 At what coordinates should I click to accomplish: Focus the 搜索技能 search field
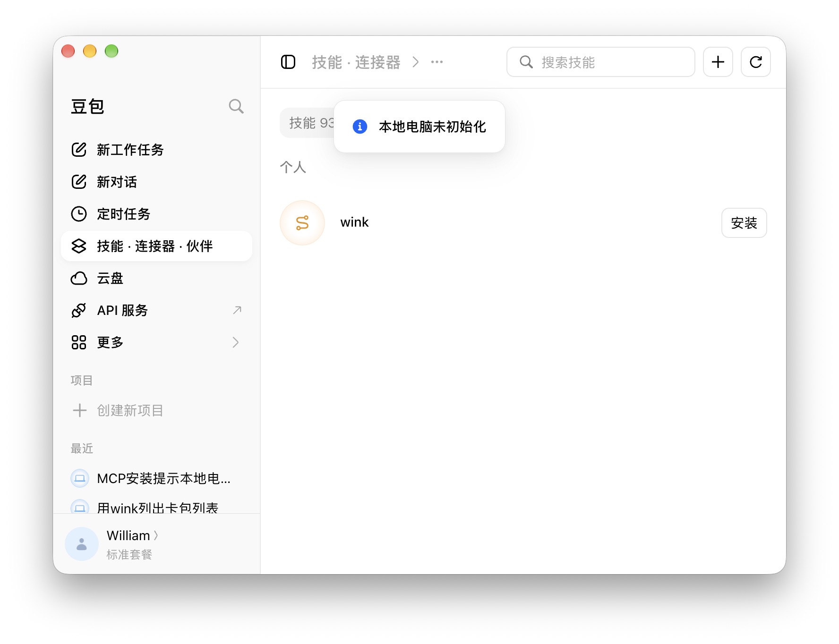(600, 62)
